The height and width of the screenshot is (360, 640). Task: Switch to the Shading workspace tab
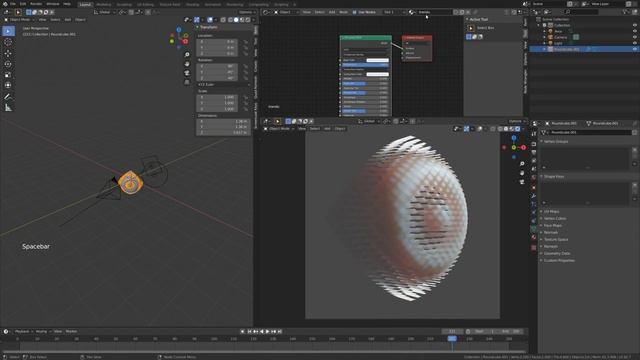[193, 4]
